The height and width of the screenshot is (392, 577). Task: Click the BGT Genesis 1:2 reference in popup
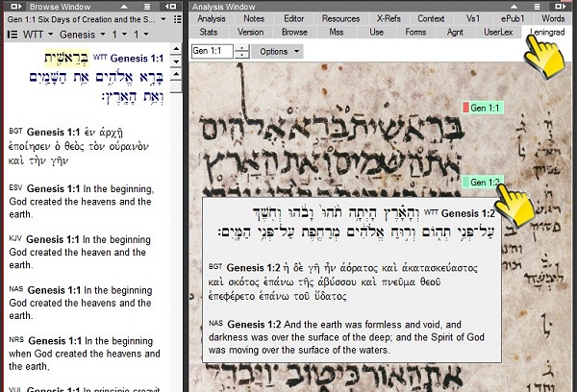[x=253, y=268]
